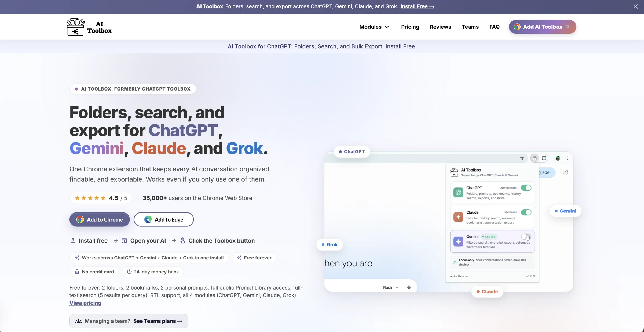Open See Teams plans link
644x332 pixels.
coord(158,321)
